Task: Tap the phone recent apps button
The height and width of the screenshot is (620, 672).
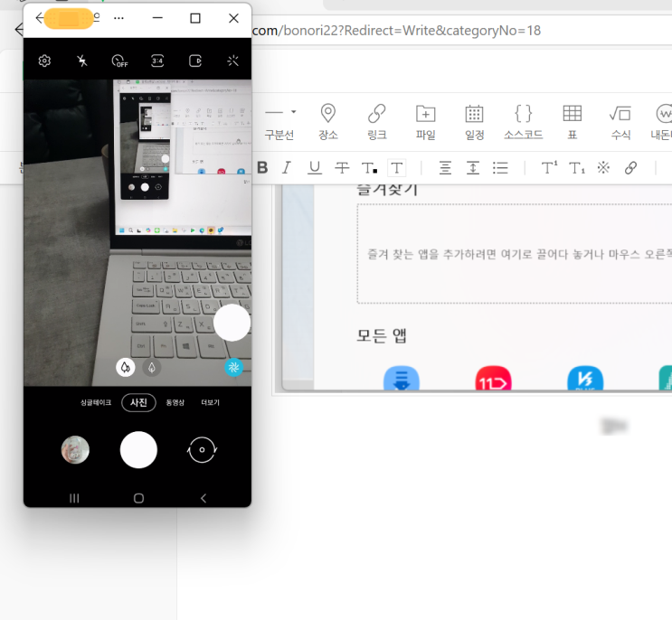Action: tap(74, 498)
